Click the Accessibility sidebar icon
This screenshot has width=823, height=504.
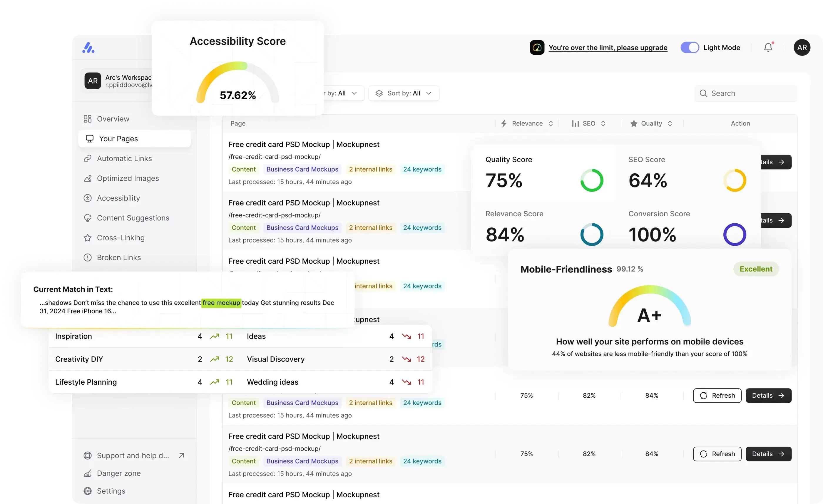coord(88,198)
